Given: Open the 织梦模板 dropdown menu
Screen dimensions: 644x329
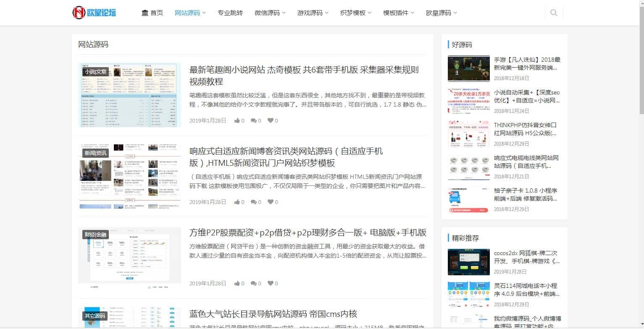Looking at the screenshot, I should click(355, 13).
